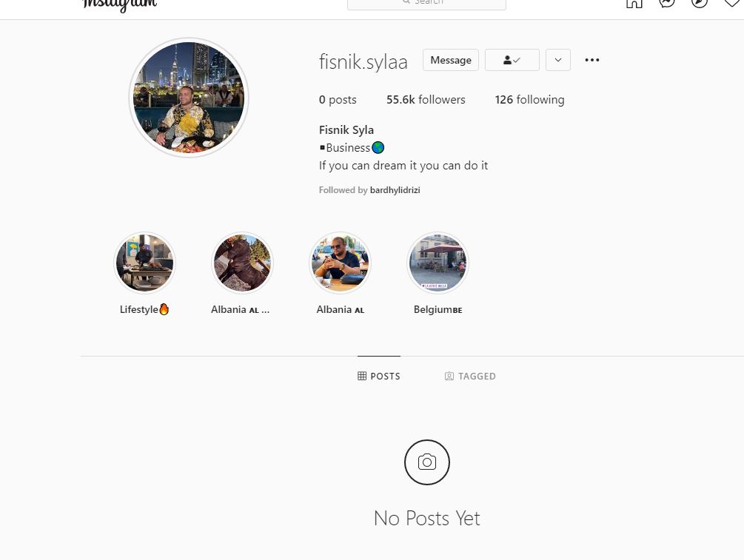This screenshot has width=744, height=560.
Task: Open the three-dot profile options menu
Action: (x=591, y=60)
